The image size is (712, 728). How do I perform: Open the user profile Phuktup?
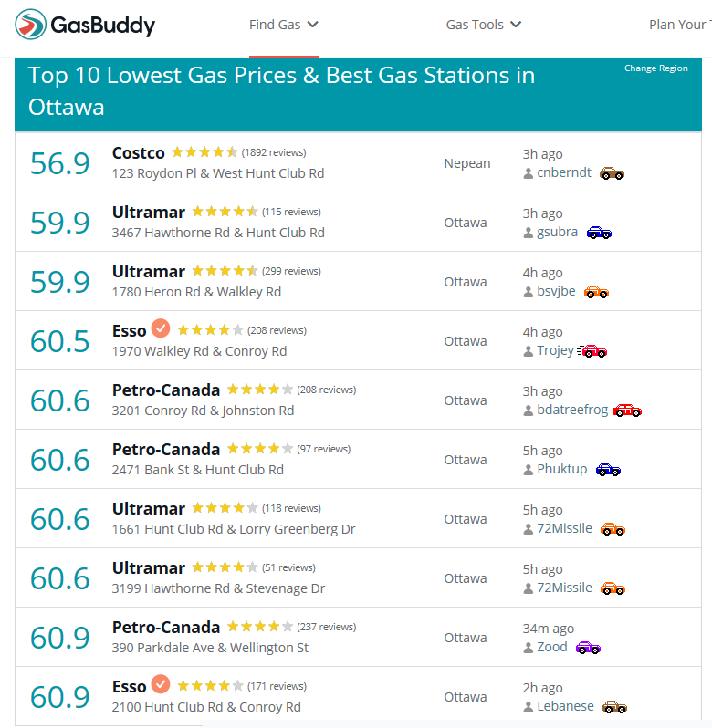(x=562, y=469)
